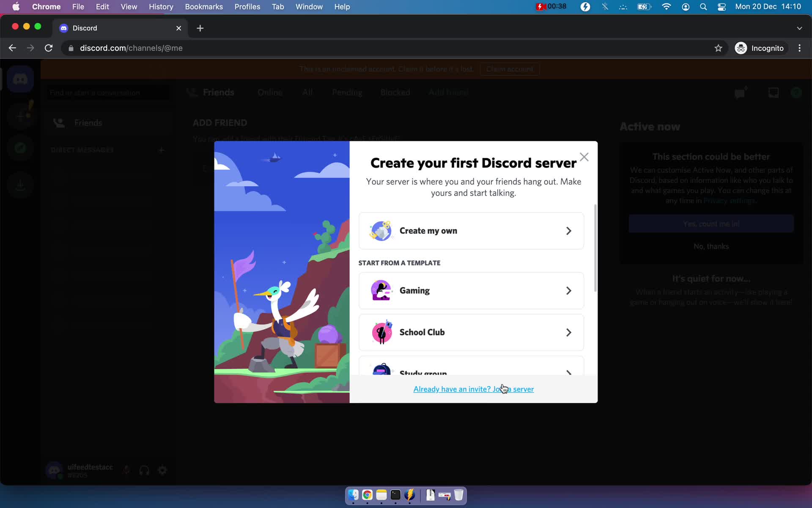
Task: Select the All friends tab
Action: tap(308, 92)
